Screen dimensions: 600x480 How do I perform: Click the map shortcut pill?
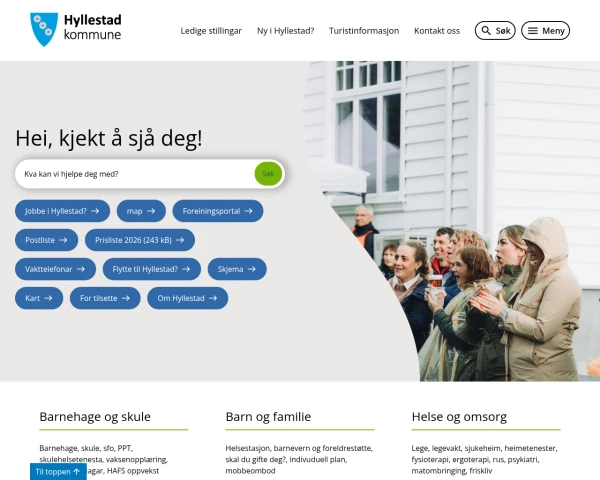[x=141, y=211]
